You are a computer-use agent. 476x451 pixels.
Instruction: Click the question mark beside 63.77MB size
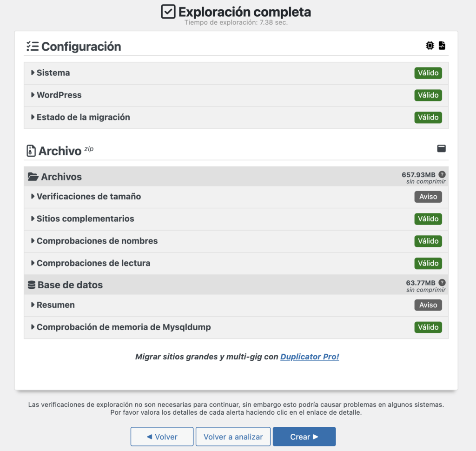tap(442, 282)
